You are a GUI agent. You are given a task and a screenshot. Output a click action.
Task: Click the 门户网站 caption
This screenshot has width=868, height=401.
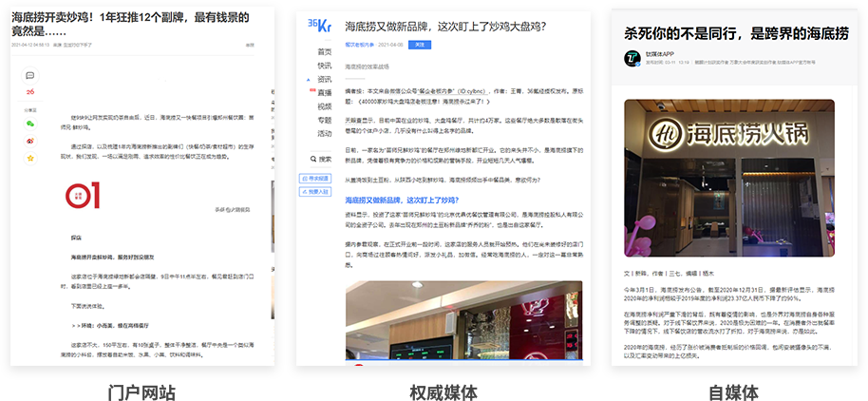point(142,392)
